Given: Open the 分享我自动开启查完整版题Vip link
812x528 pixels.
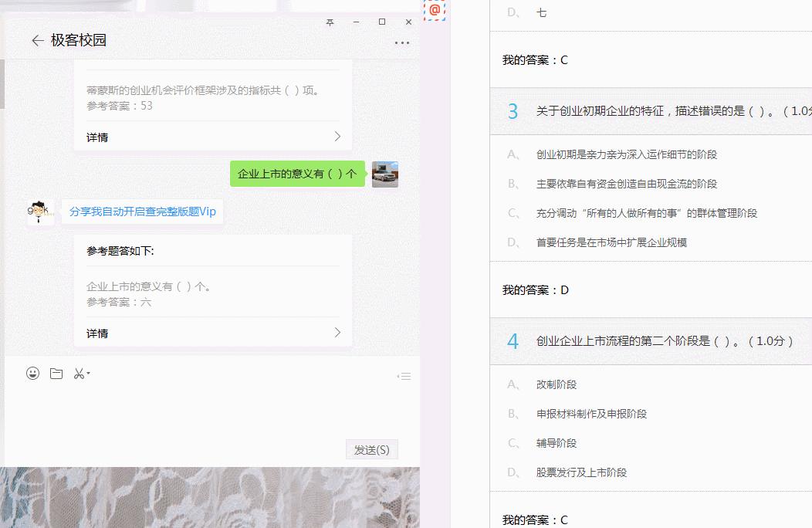Looking at the screenshot, I should point(143,212).
